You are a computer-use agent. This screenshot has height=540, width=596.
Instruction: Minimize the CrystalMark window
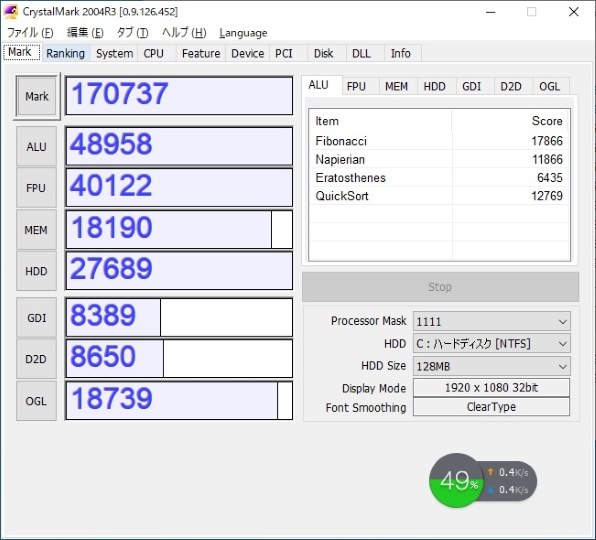click(491, 12)
